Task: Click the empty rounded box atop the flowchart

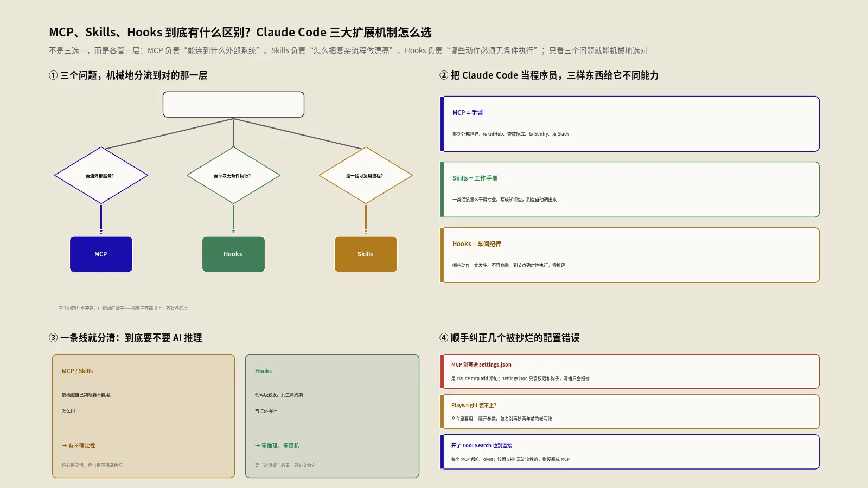Action: click(233, 104)
